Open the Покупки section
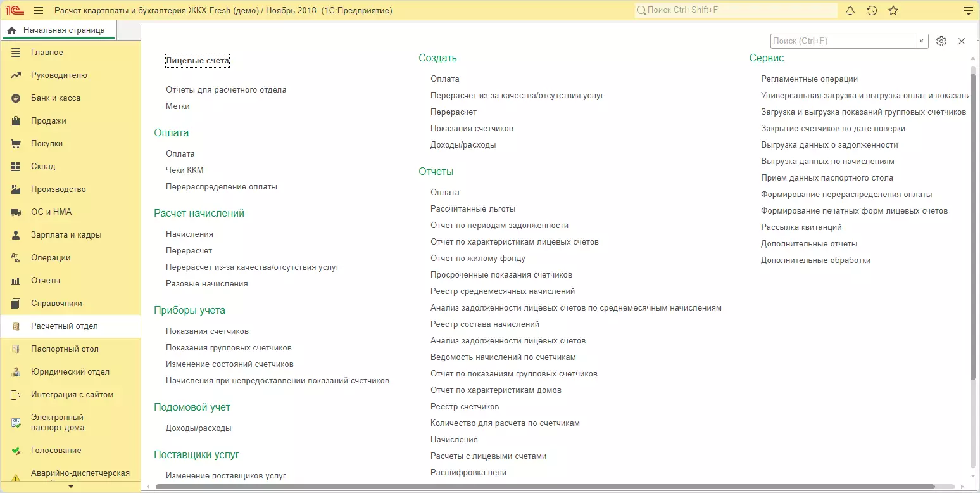 pyautogui.click(x=70, y=144)
